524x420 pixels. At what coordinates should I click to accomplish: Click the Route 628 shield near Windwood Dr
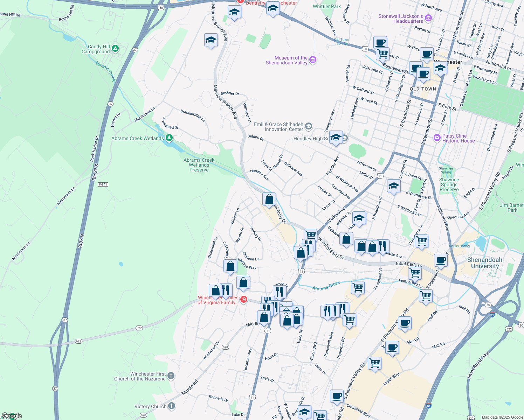point(225,347)
